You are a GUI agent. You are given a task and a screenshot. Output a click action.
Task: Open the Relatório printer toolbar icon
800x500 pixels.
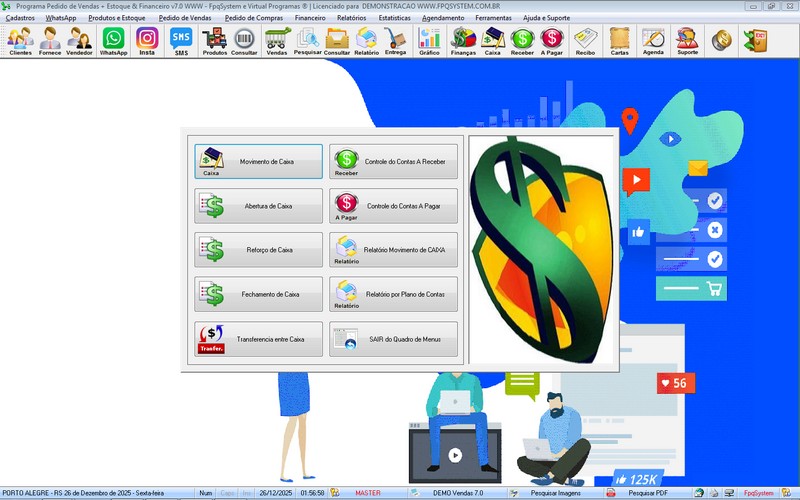click(366, 41)
